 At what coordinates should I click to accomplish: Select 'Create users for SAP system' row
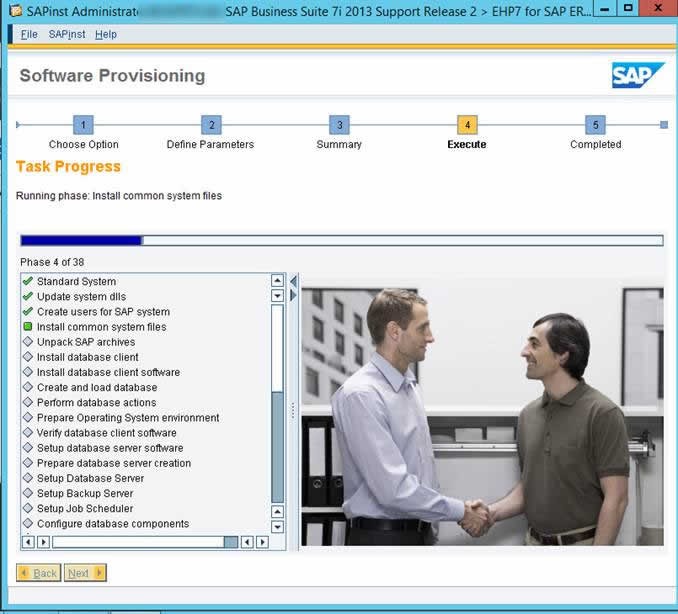[145, 312]
